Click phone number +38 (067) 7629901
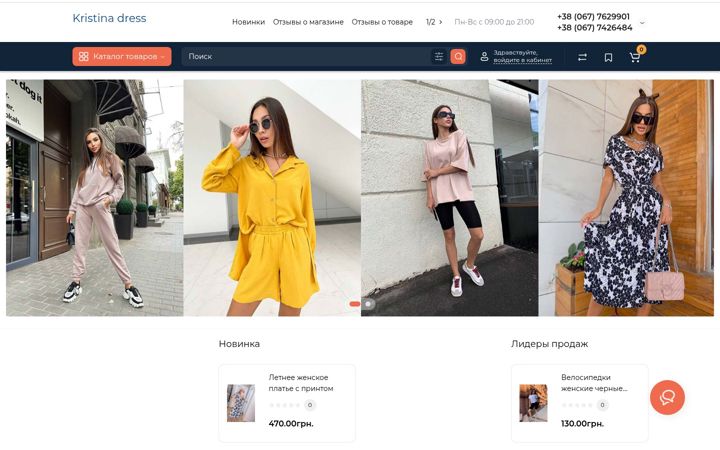Screen dimensions: 720x450 (x=593, y=17)
